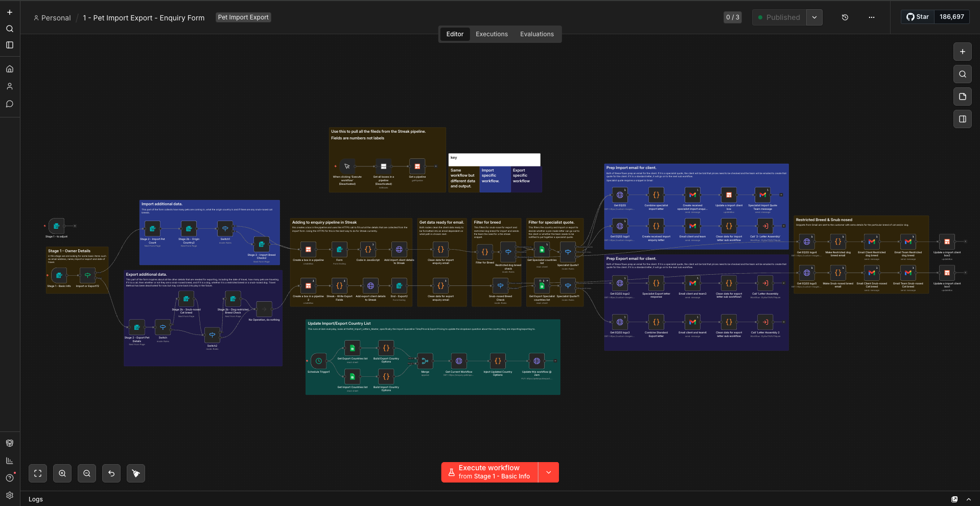Select the No Operation, do nothing node
This screenshot has height=506, width=980.
pyautogui.click(x=264, y=309)
